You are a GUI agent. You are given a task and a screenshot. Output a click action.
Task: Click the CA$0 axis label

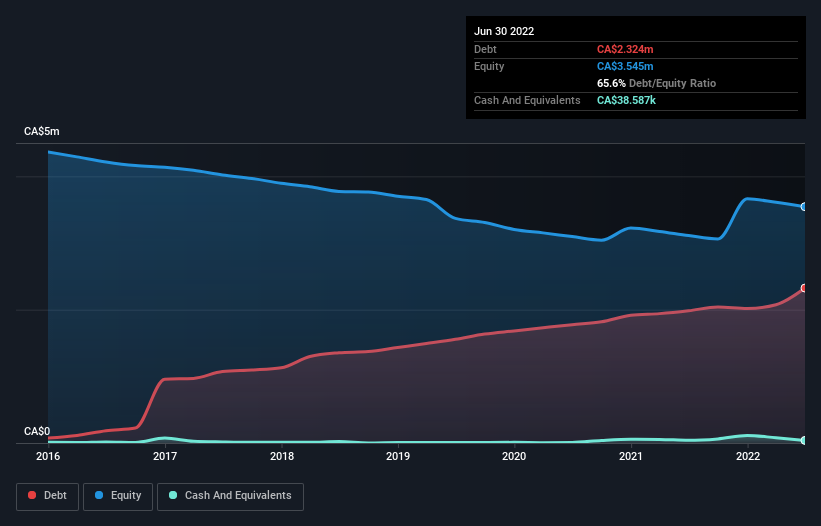pyautogui.click(x=37, y=431)
